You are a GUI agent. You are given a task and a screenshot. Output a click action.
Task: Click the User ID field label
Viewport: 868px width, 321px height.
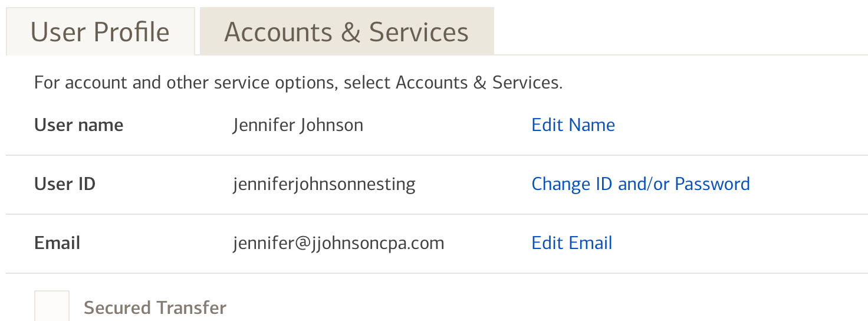coord(65,184)
